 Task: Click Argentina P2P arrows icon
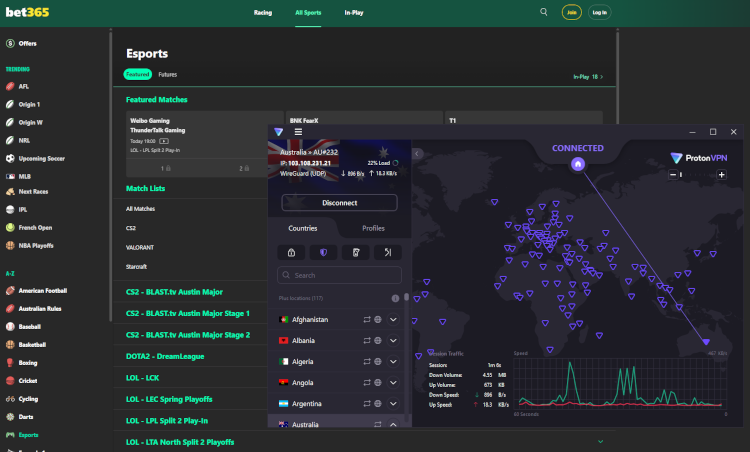[367, 404]
